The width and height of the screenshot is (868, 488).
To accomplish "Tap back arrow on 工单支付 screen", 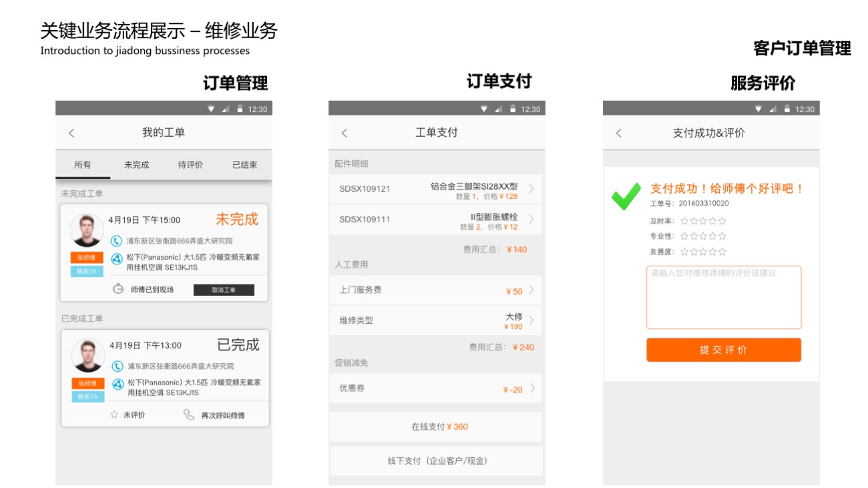I will [345, 133].
